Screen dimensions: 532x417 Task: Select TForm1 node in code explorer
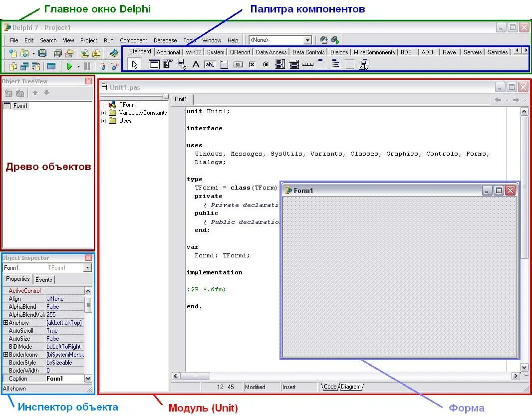tap(128, 104)
